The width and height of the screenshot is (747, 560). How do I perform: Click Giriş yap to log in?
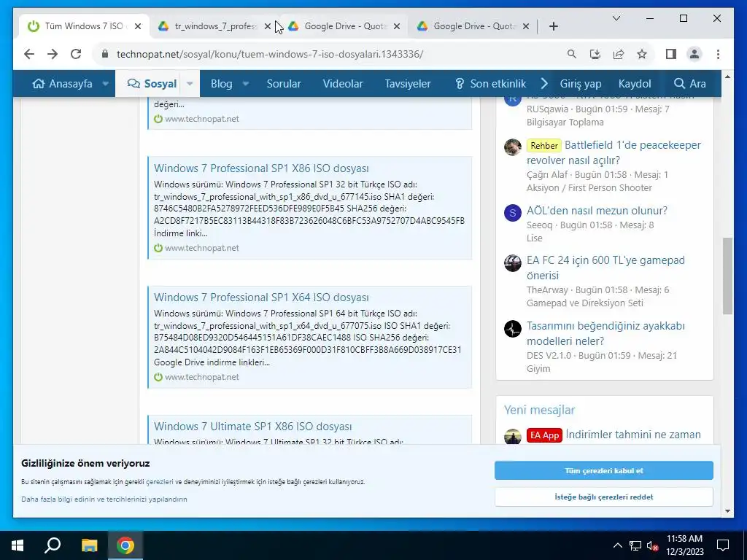[x=580, y=84]
